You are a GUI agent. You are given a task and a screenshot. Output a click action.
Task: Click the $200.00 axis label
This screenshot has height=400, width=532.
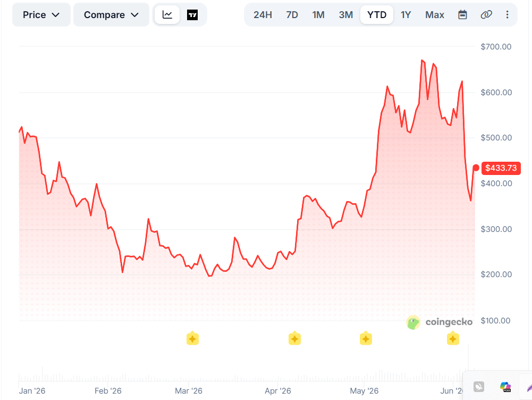[x=496, y=274]
